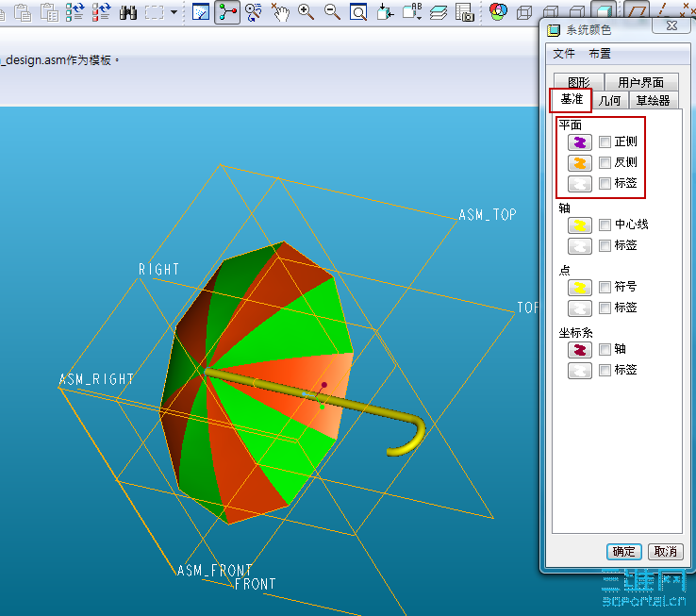Check the 正侧 checkbox under 平面
The image size is (696, 616).
(605, 142)
